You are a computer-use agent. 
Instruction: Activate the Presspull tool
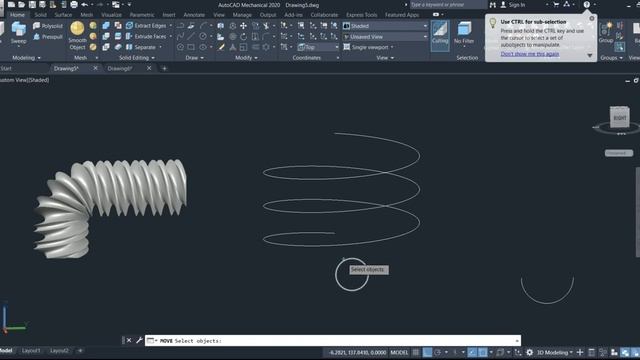48,37
